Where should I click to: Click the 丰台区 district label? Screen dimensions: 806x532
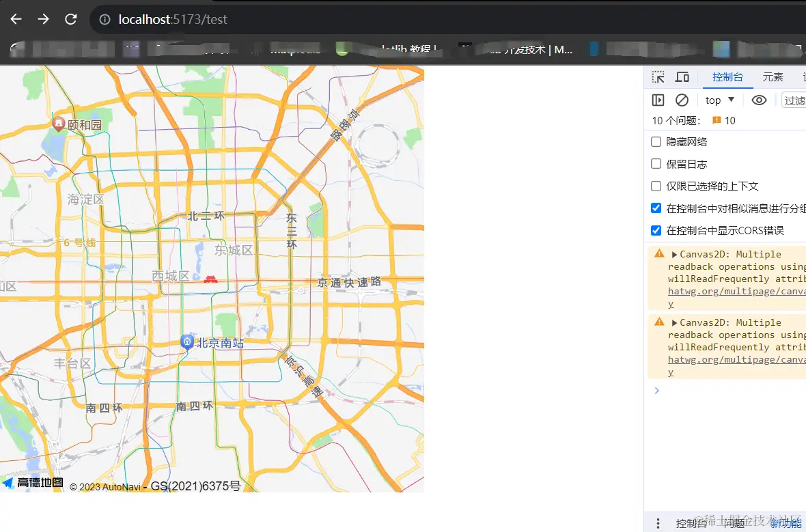(x=72, y=363)
